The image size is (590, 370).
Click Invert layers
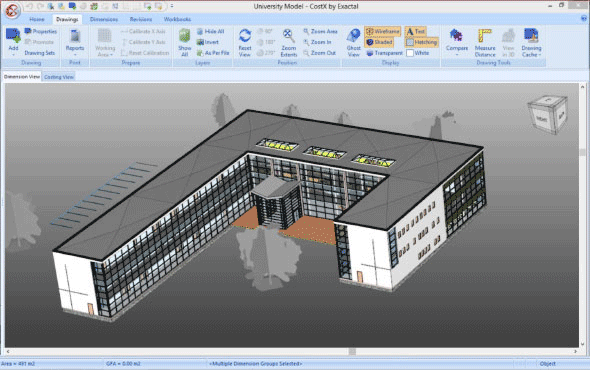click(207, 42)
